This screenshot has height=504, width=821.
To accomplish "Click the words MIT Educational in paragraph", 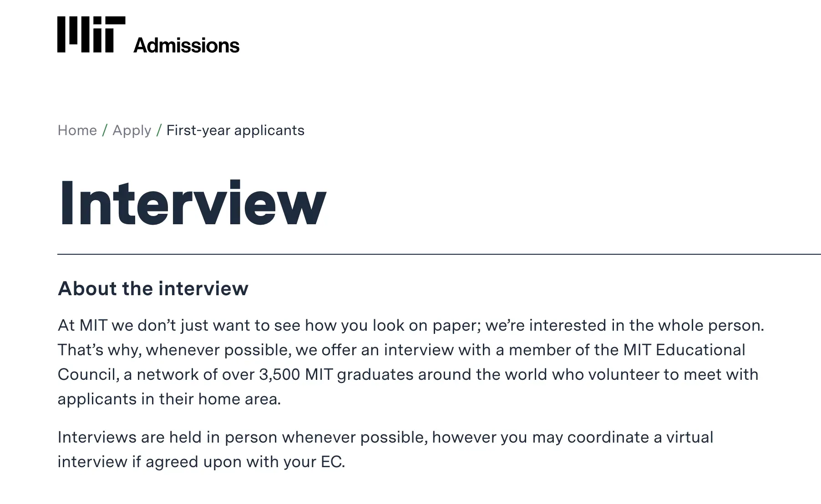I will pyautogui.click(x=684, y=350).
